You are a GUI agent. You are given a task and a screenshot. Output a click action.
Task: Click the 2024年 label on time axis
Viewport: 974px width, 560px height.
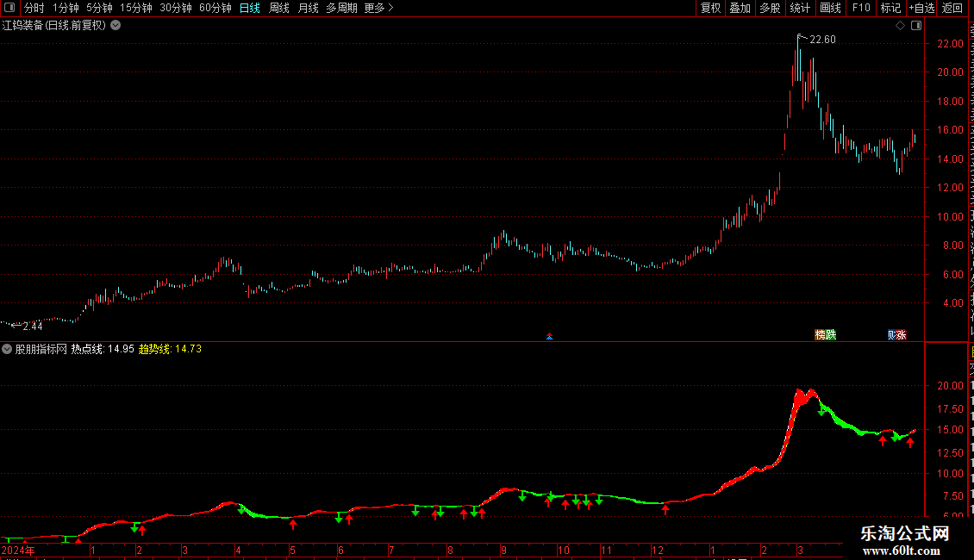pyautogui.click(x=18, y=550)
